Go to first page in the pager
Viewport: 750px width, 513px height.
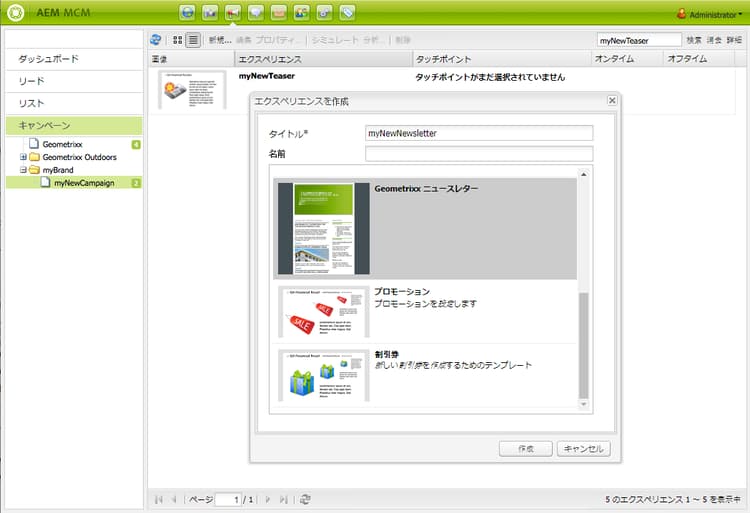159,500
